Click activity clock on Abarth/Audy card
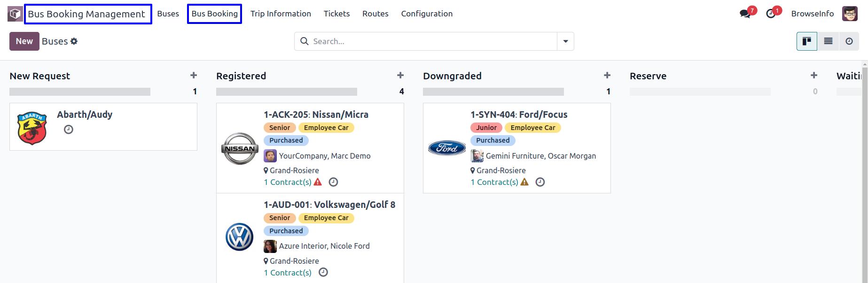This screenshot has width=868, height=283. pos(69,130)
